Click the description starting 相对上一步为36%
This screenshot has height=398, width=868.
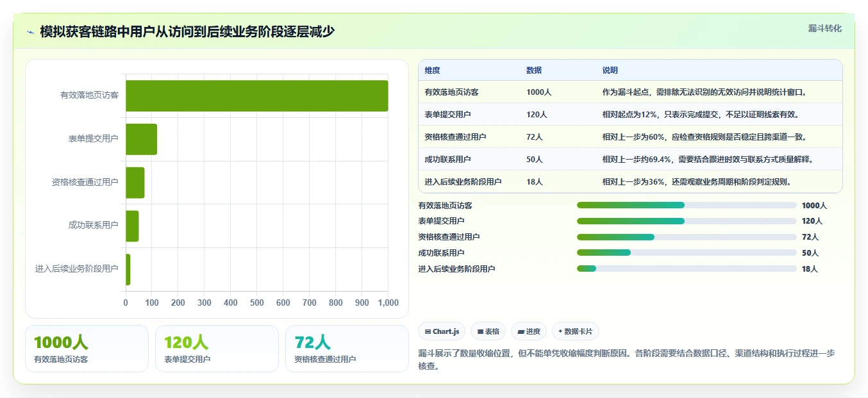coord(697,182)
